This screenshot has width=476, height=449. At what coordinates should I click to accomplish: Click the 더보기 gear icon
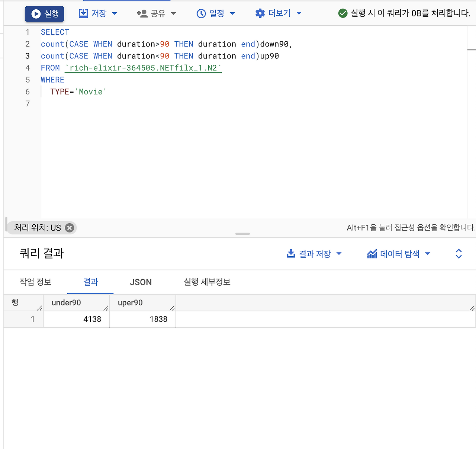[260, 13]
